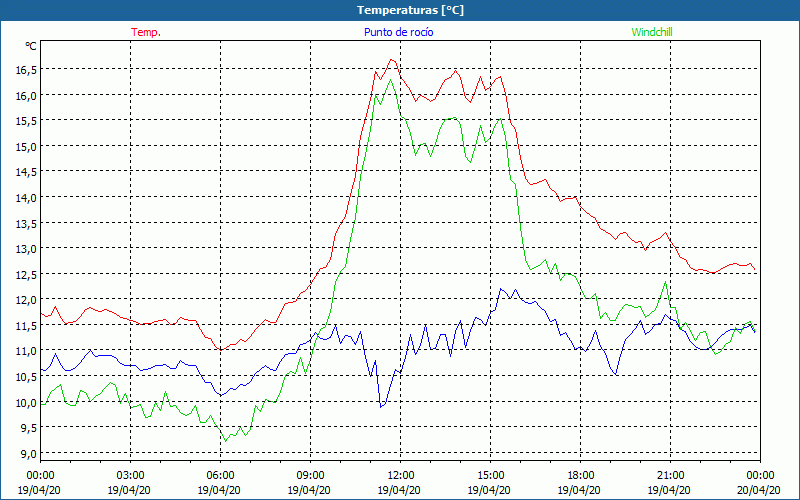Click the 'Temperaturas [°C]' chart title

410,10
